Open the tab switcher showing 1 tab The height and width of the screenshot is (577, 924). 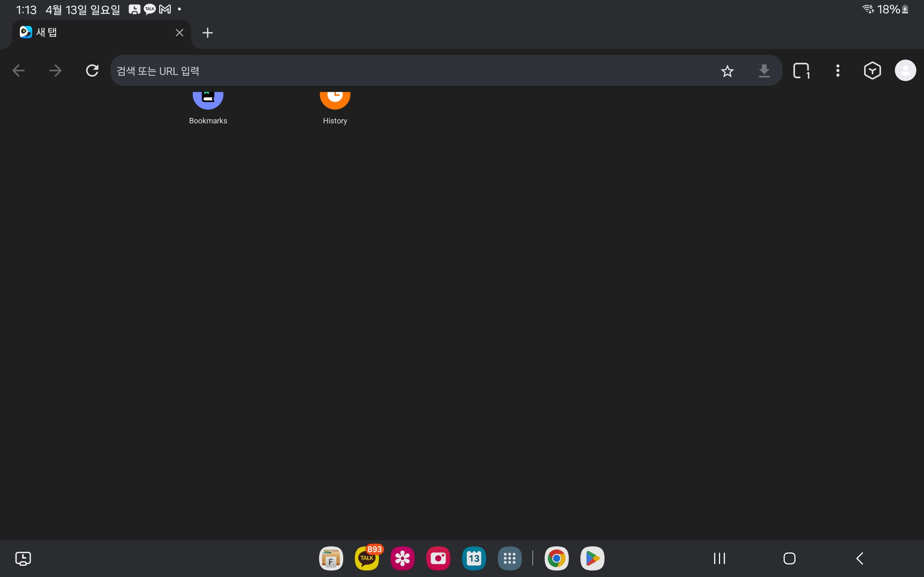pyautogui.click(x=801, y=71)
